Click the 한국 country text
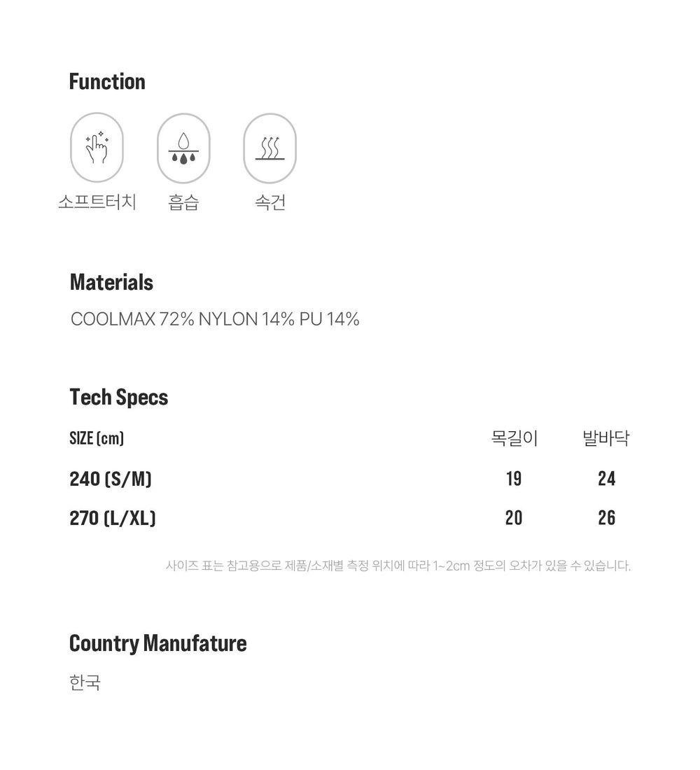The width and height of the screenshot is (700, 770). [x=85, y=682]
